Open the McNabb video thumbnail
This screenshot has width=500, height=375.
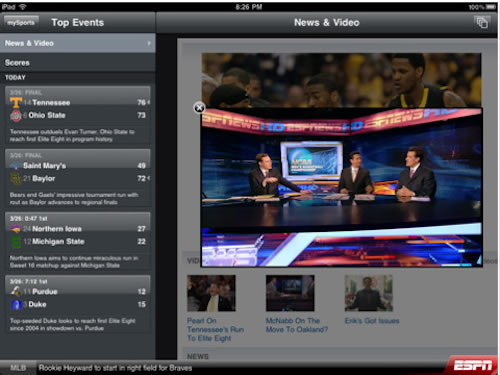[290, 293]
